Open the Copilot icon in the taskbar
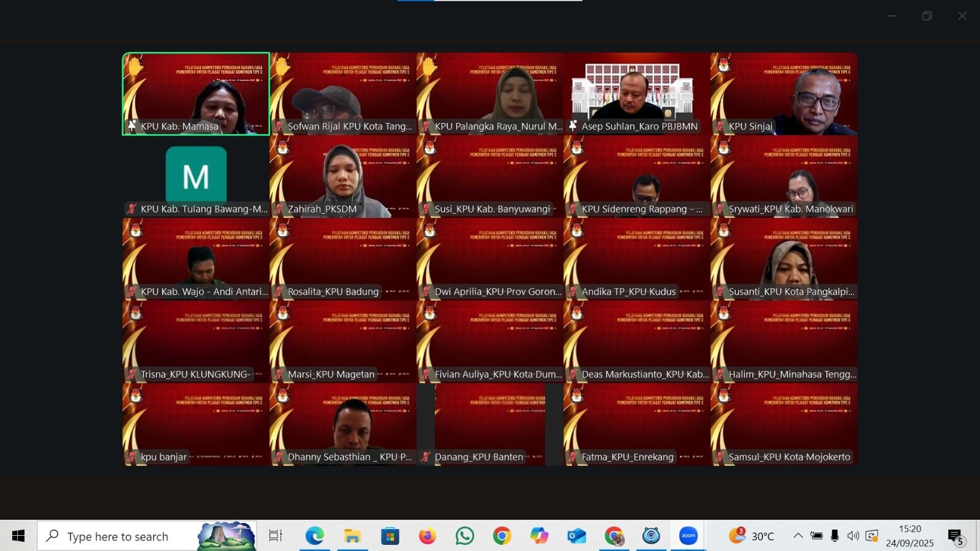 click(539, 536)
